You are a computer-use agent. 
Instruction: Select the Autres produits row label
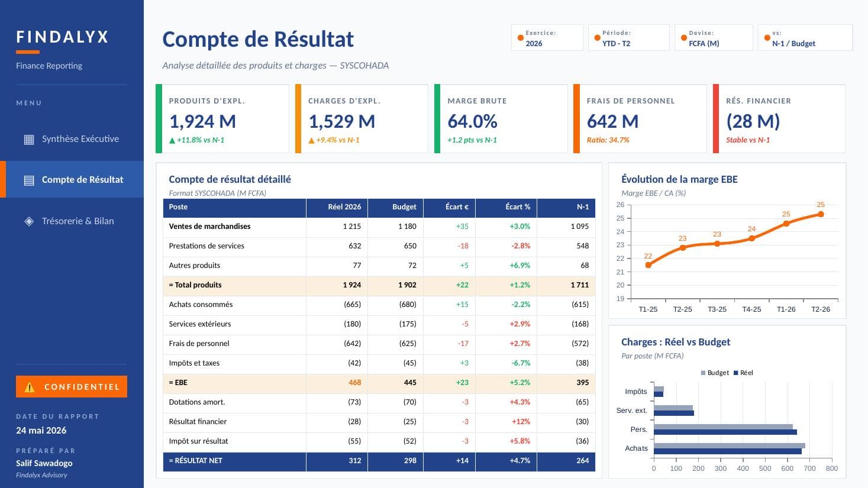coord(194,266)
